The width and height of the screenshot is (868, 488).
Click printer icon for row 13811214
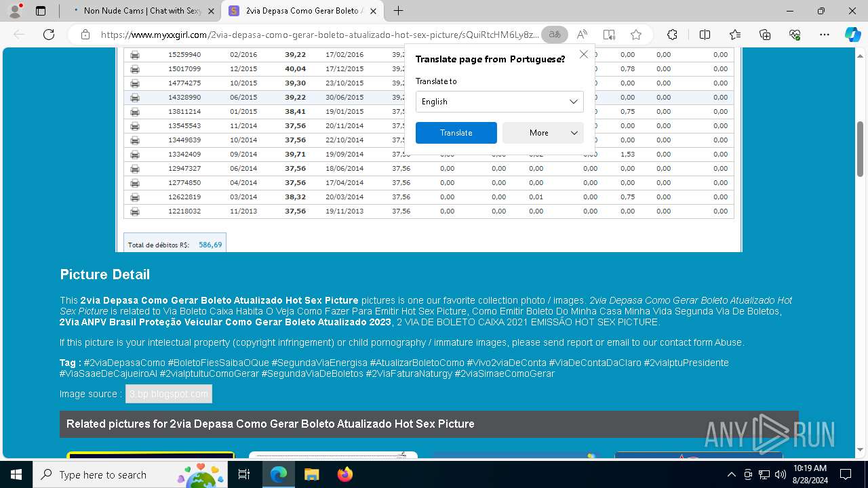135,112
